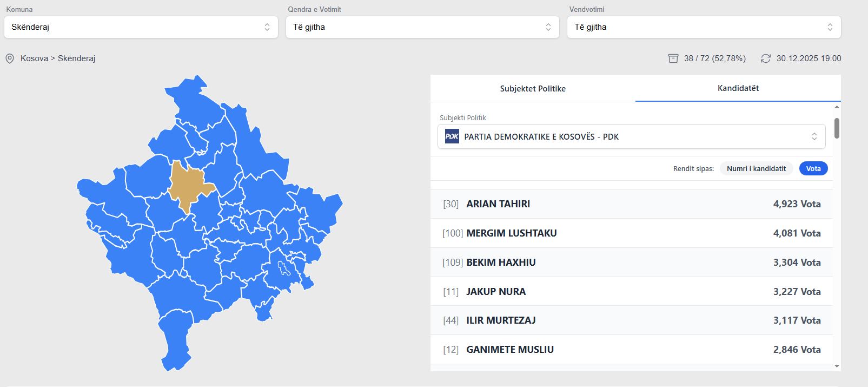
Task: Click the PDK party logo icon
Action: click(x=452, y=136)
